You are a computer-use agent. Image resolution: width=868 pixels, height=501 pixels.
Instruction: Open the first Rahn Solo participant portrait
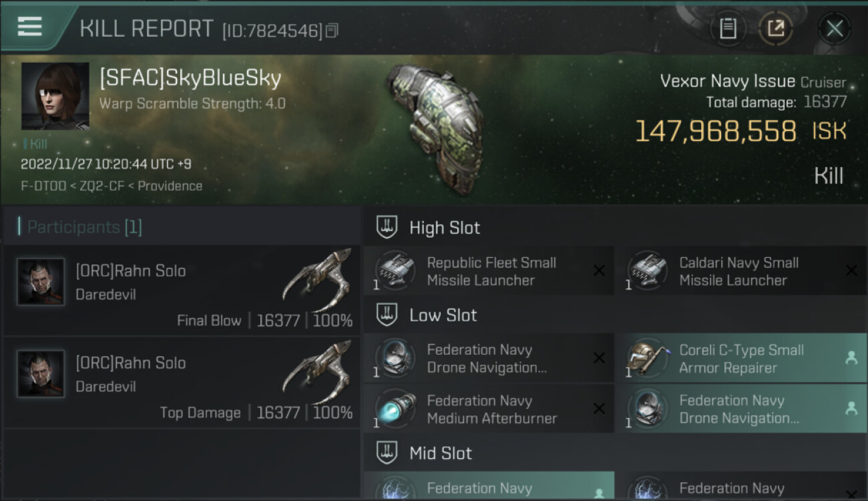[41, 282]
